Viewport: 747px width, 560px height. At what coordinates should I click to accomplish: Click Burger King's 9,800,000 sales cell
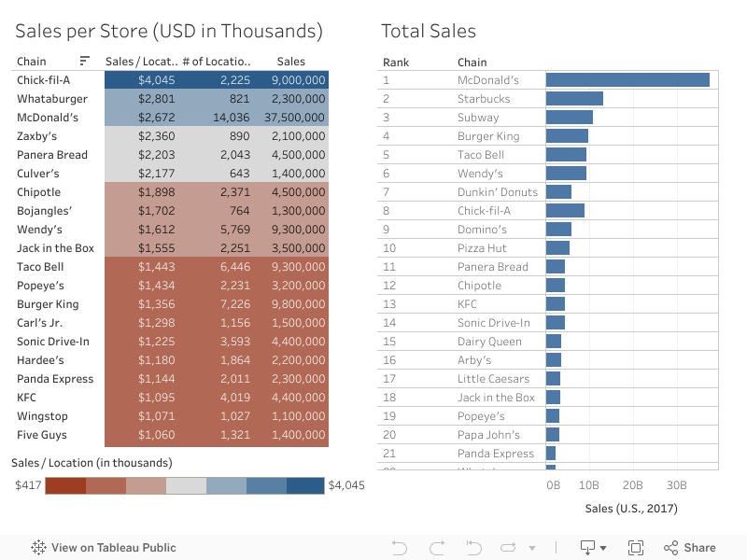[x=298, y=304]
